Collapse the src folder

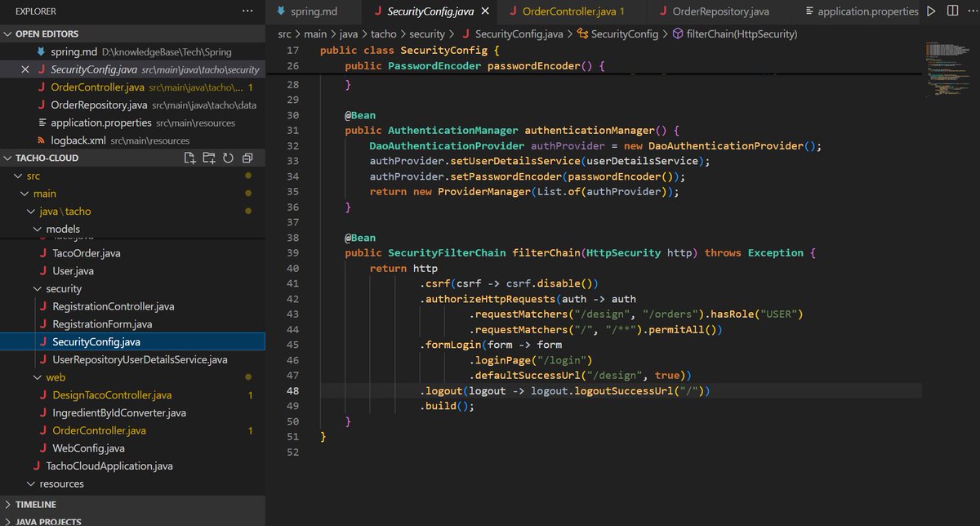coord(18,176)
